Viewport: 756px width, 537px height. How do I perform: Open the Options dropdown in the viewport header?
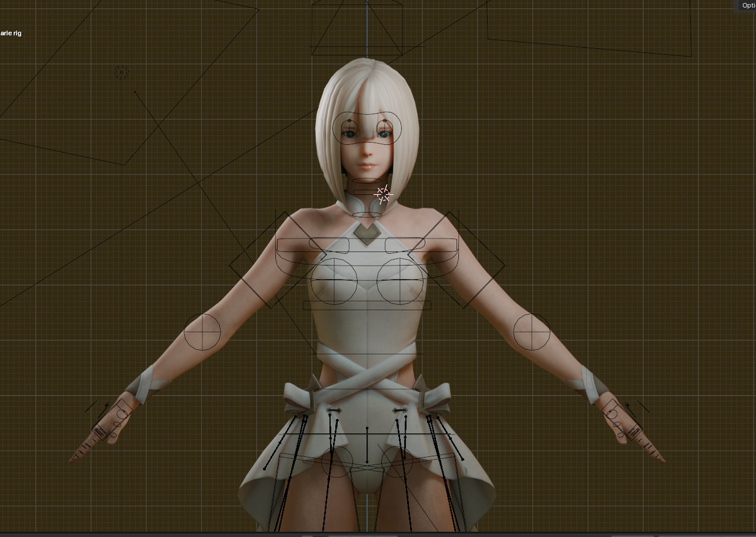(747, 6)
